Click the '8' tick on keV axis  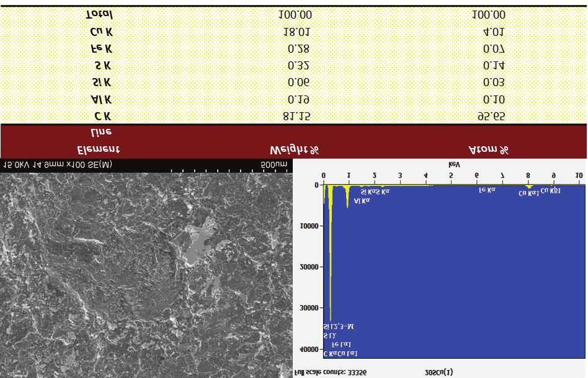(528, 175)
